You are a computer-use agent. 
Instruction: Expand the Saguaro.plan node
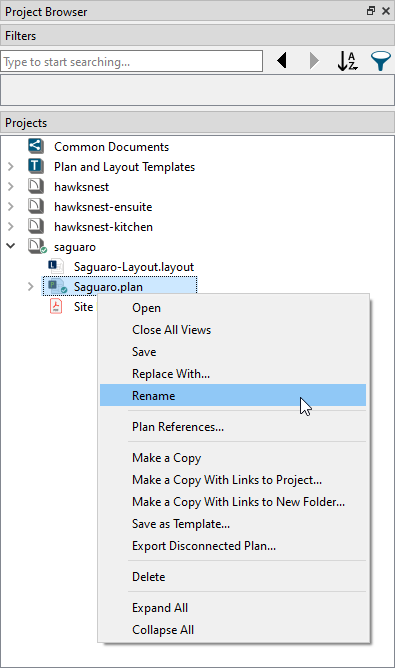(x=31, y=287)
